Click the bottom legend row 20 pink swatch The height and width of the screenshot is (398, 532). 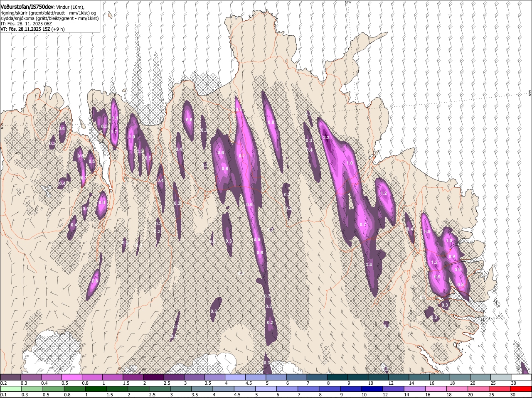click(x=478, y=389)
